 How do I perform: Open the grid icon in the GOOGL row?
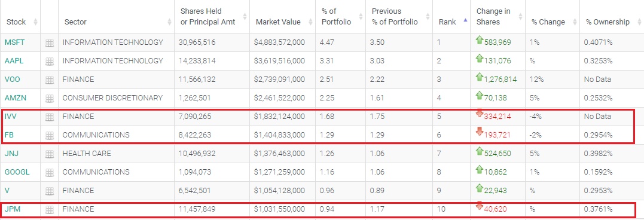click(49, 172)
